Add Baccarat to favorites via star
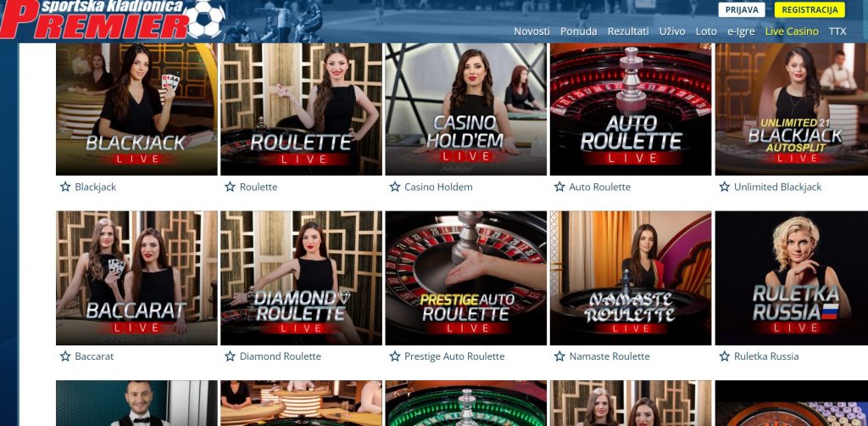The height and width of the screenshot is (426, 868). (65, 356)
